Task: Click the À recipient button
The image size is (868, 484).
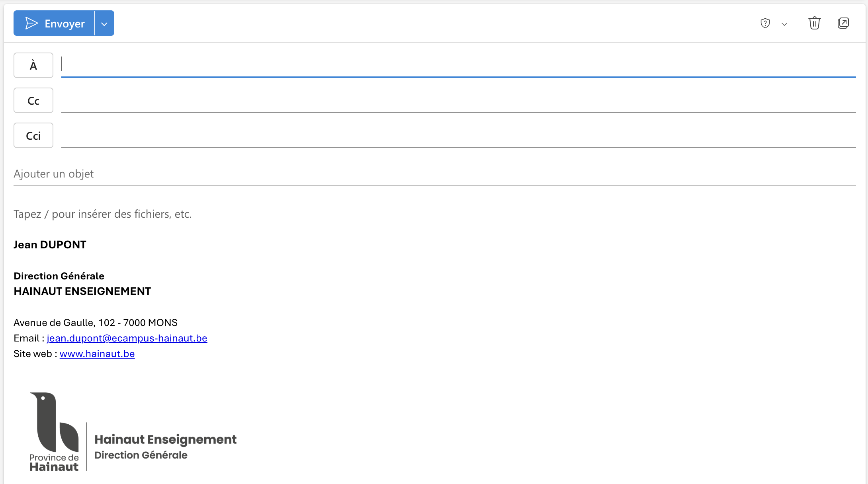Action: pos(33,65)
